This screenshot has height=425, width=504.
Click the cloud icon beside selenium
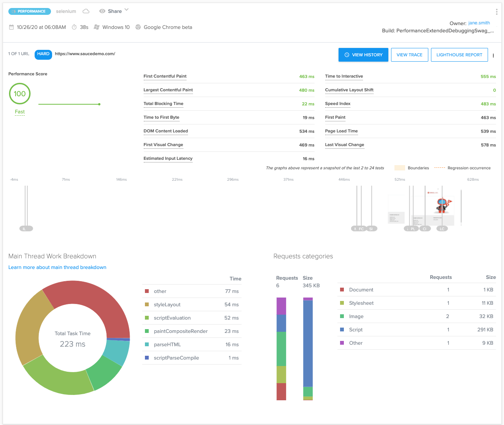click(86, 11)
